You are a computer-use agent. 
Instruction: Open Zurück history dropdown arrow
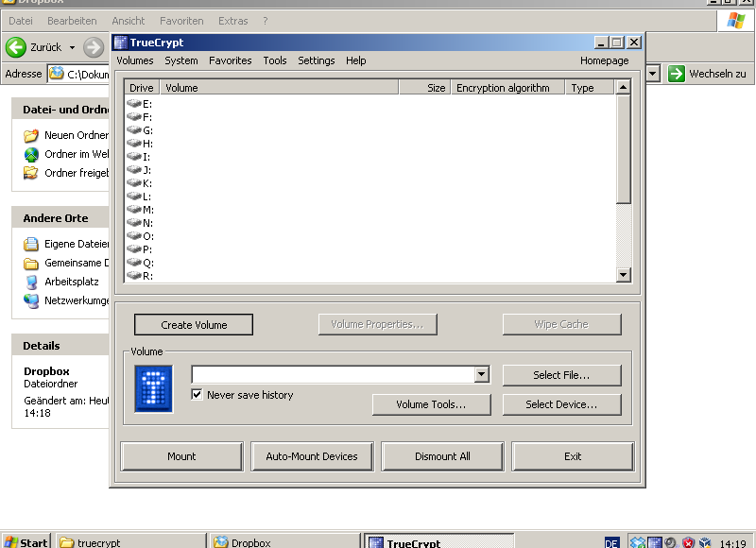[x=72, y=47]
